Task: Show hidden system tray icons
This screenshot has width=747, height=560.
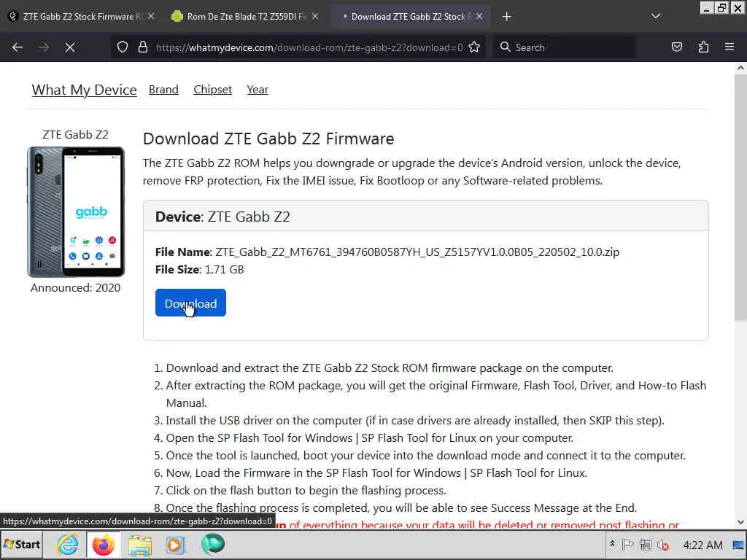Action: [x=612, y=544]
